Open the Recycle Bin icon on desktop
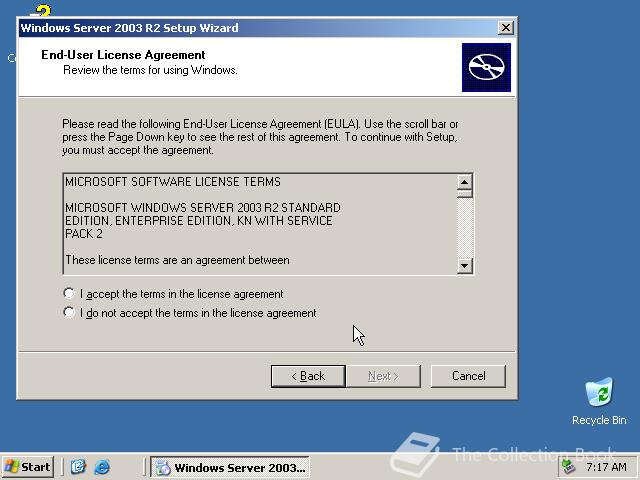Screen dimensions: 640x480 tap(599, 392)
